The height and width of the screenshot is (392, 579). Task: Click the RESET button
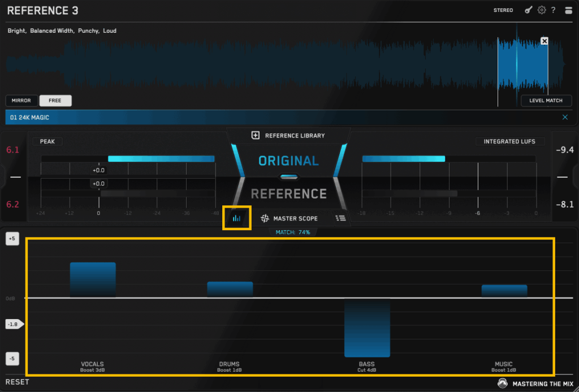click(18, 382)
